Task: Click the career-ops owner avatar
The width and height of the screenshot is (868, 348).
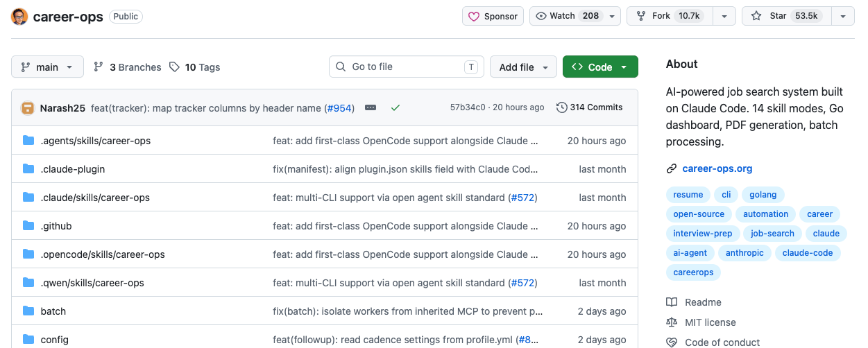Action: pos(19,17)
